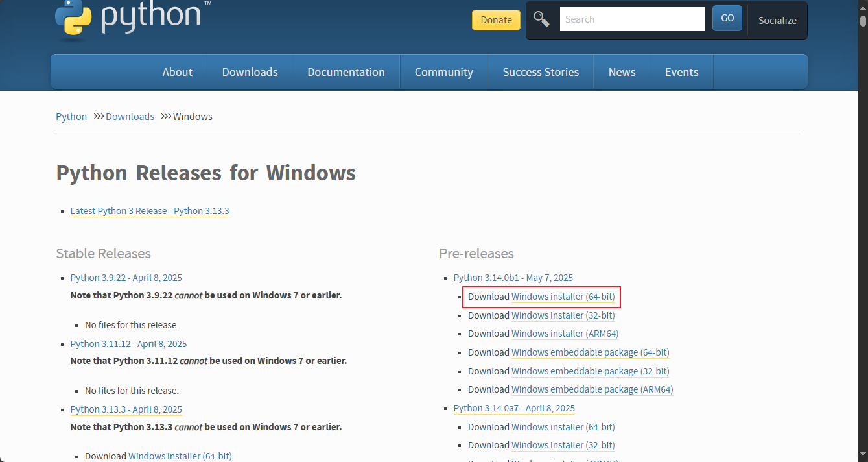868x462 pixels.
Task: Open the Documentation menu
Action: pyautogui.click(x=346, y=72)
